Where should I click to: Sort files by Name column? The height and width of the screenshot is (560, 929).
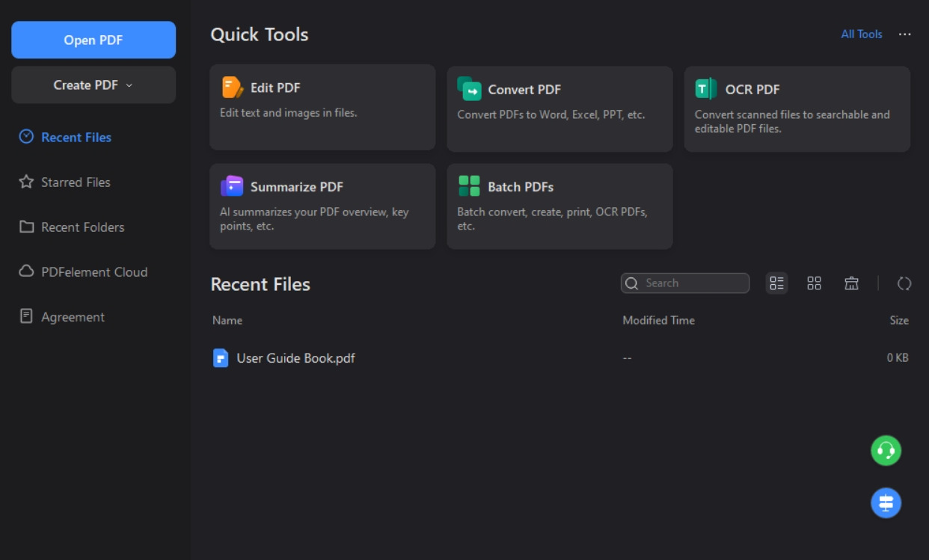point(227,320)
